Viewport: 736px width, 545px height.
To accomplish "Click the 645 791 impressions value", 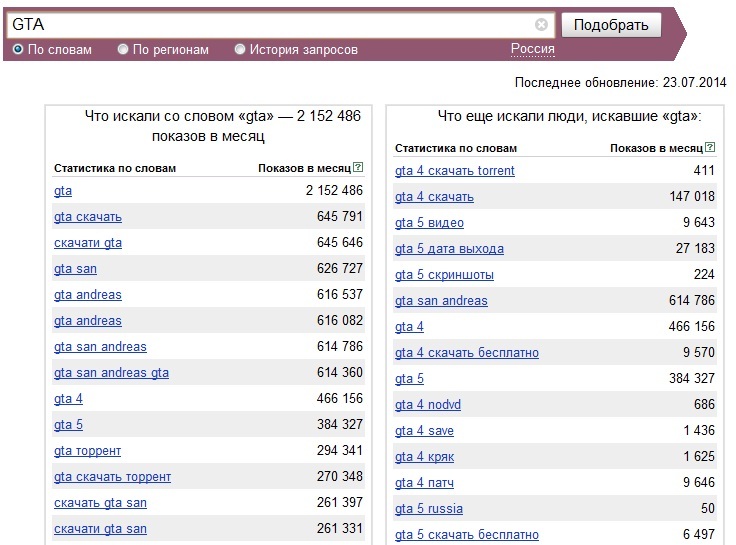I will pyautogui.click(x=340, y=216).
